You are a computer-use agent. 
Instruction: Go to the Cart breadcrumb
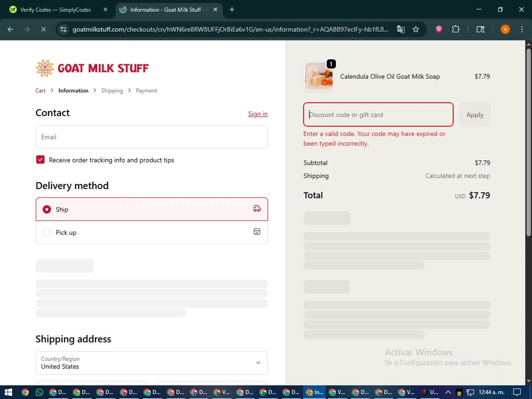(40, 91)
